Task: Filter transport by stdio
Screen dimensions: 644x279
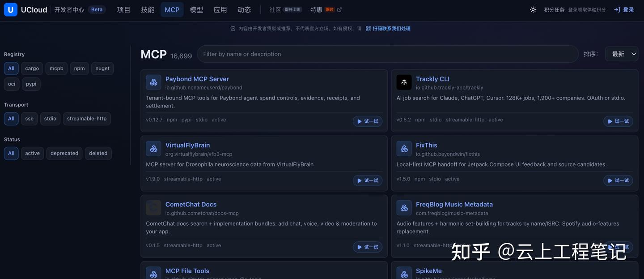Action: tap(50, 119)
